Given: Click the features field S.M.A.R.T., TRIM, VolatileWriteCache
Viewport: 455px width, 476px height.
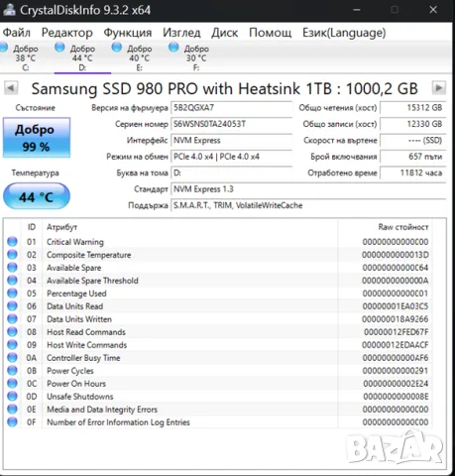Looking at the screenshot, I should [308, 205].
